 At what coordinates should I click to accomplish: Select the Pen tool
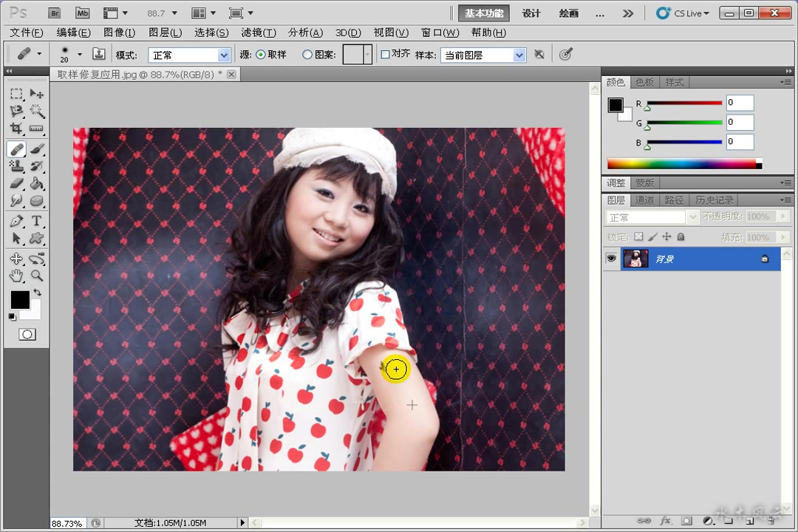16,219
